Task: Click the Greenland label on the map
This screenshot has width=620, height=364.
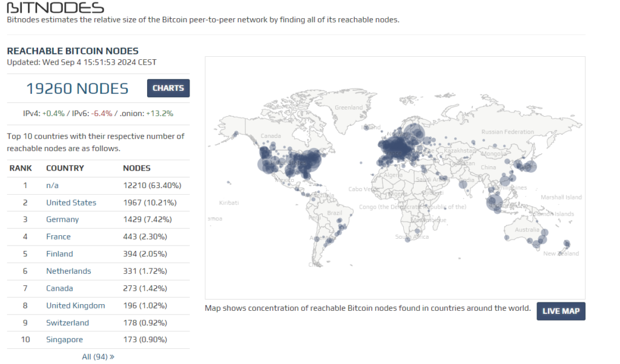Action: tap(349, 108)
